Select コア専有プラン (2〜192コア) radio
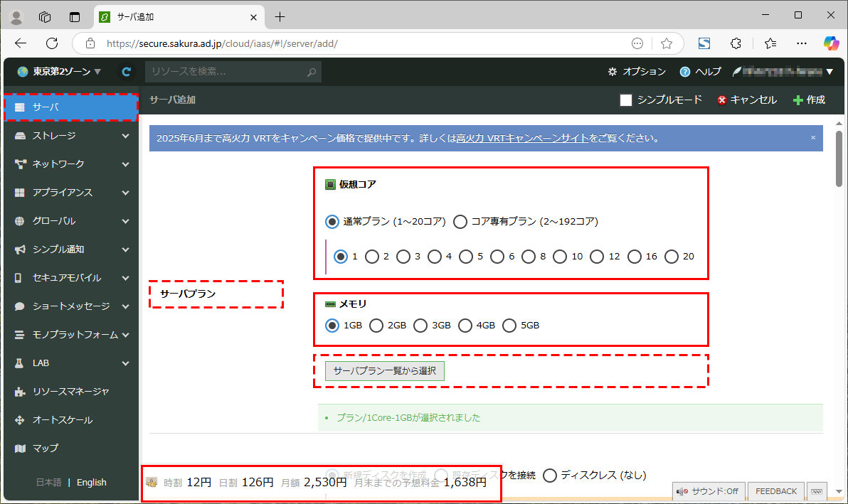Screen dimensions: 848x504 (460, 222)
